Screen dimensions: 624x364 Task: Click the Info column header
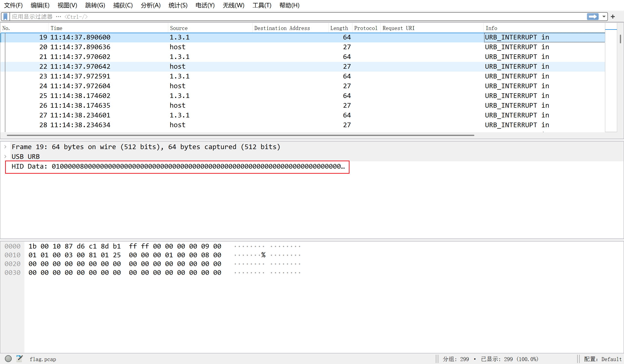click(491, 28)
